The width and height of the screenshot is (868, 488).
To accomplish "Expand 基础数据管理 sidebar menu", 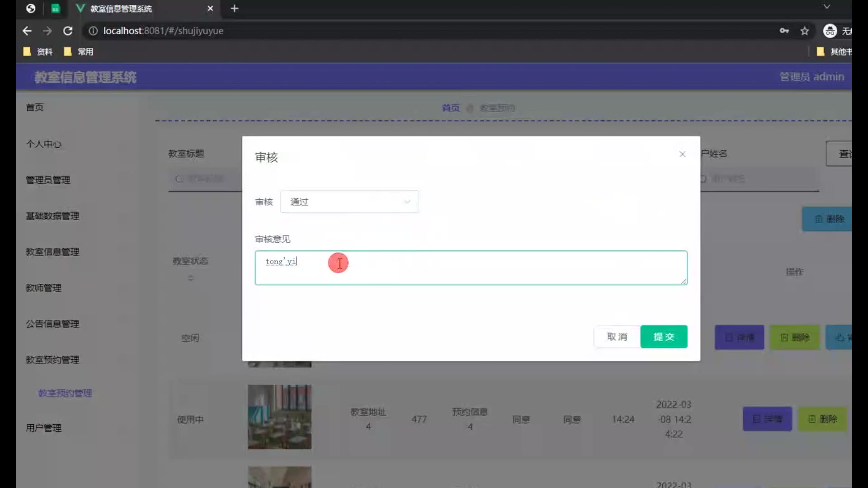I will coord(52,216).
